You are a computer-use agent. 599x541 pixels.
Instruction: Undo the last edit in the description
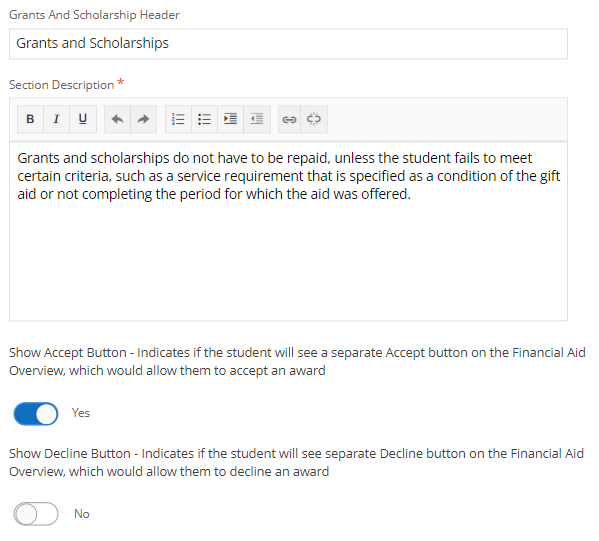(x=117, y=119)
